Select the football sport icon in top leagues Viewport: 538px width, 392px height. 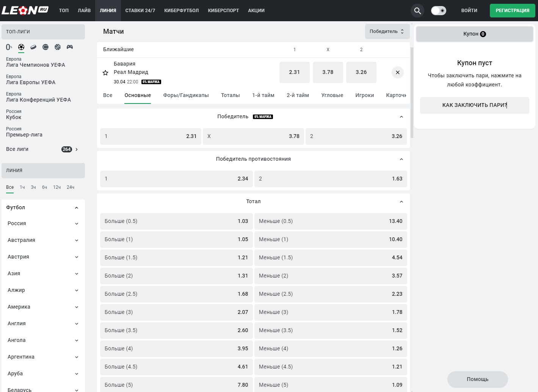21,47
